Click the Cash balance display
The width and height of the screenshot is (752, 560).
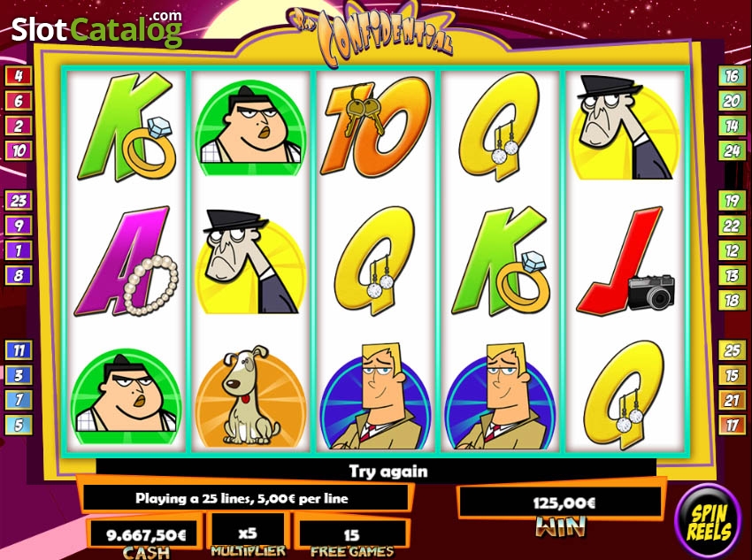coord(146,535)
